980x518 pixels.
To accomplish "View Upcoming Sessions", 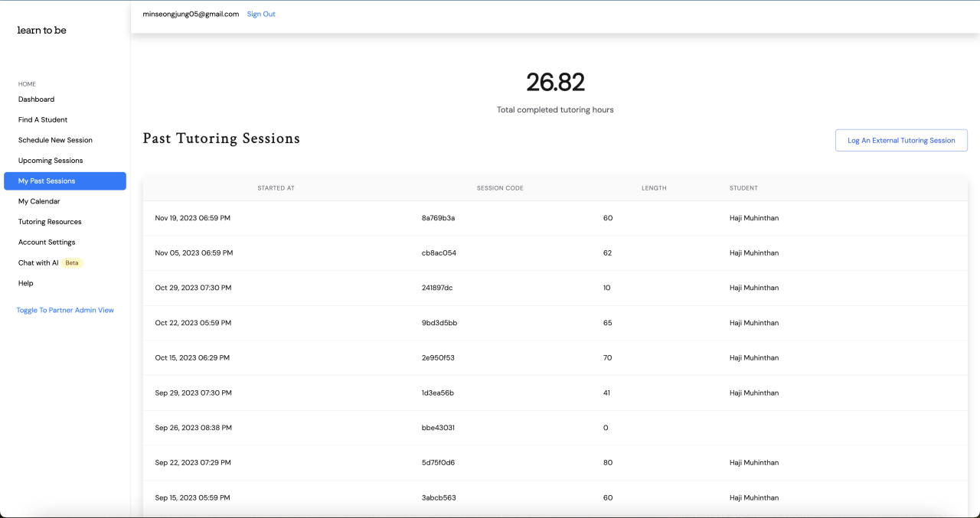I will coord(51,161).
